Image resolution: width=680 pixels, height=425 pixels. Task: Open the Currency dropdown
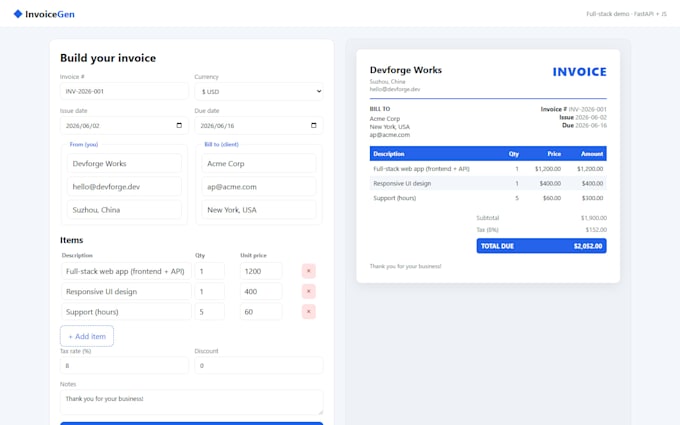(x=258, y=92)
